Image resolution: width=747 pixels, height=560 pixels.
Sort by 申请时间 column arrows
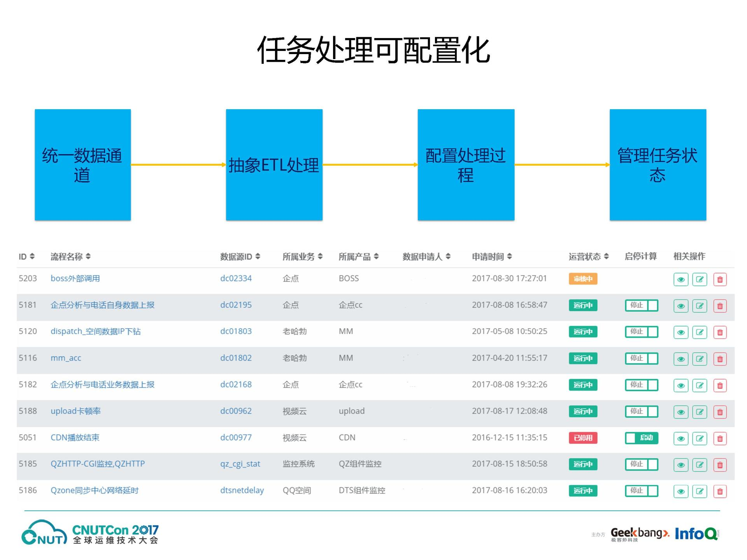click(509, 256)
